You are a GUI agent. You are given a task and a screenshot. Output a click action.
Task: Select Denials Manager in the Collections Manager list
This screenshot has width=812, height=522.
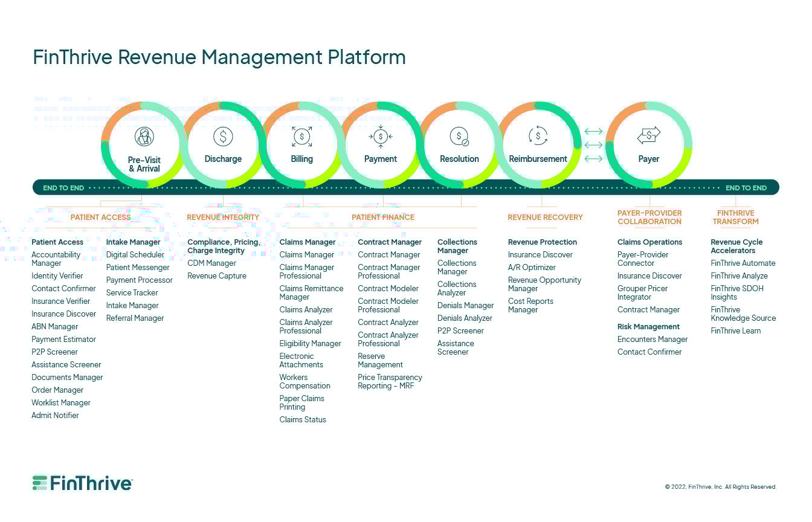click(x=465, y=305)
